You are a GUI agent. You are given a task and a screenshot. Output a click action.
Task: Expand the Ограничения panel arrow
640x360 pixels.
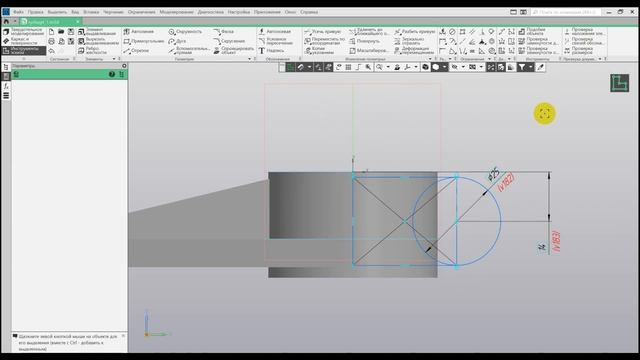(489, 59)
